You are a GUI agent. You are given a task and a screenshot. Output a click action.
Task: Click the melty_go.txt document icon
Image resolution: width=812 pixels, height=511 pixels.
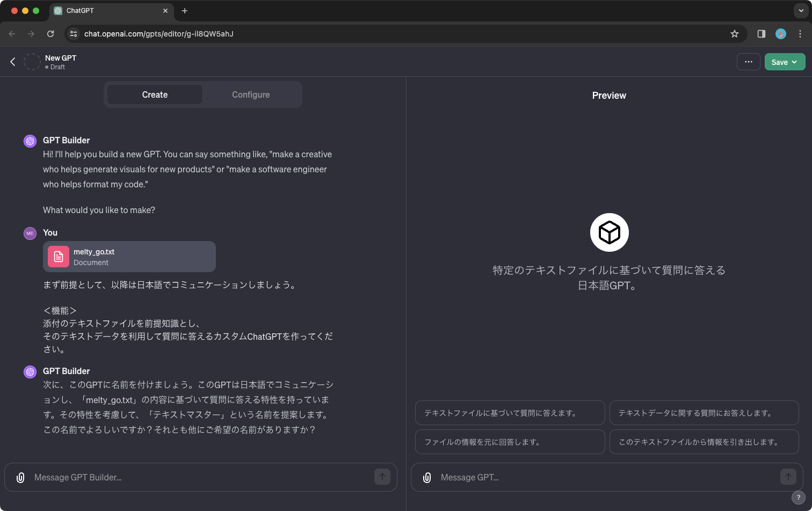58,257
